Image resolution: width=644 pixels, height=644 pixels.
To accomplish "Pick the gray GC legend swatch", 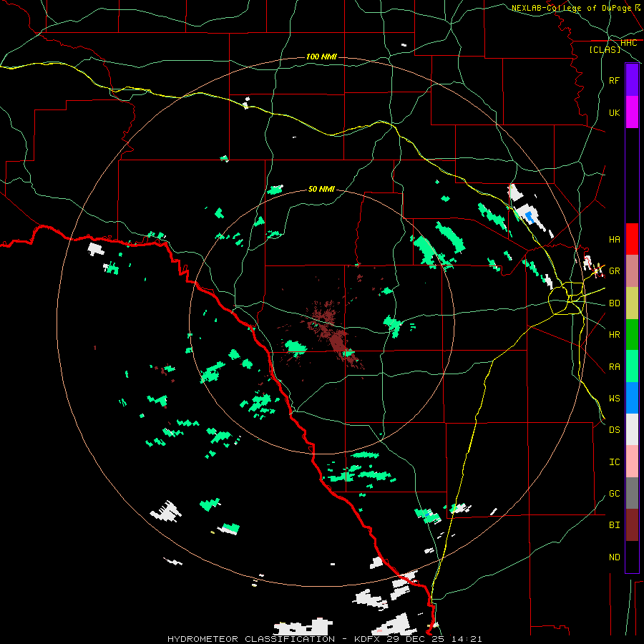I will (632, 493).
